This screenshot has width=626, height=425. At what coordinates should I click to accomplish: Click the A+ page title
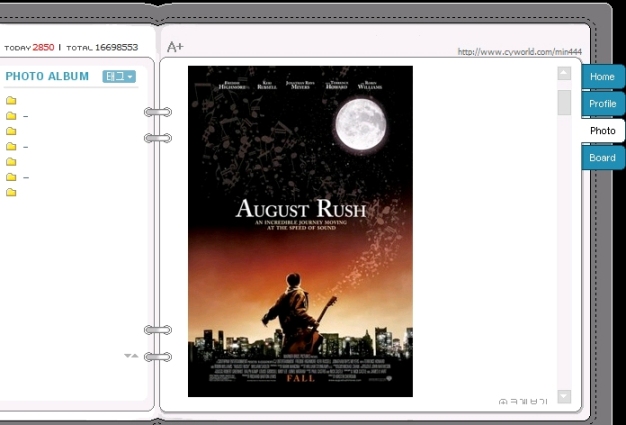tap(175, 47)
